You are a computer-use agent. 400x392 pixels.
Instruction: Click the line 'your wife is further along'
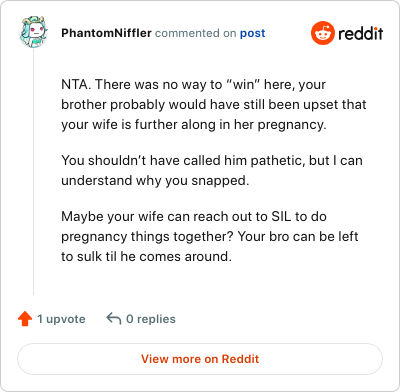click(194, 125)
